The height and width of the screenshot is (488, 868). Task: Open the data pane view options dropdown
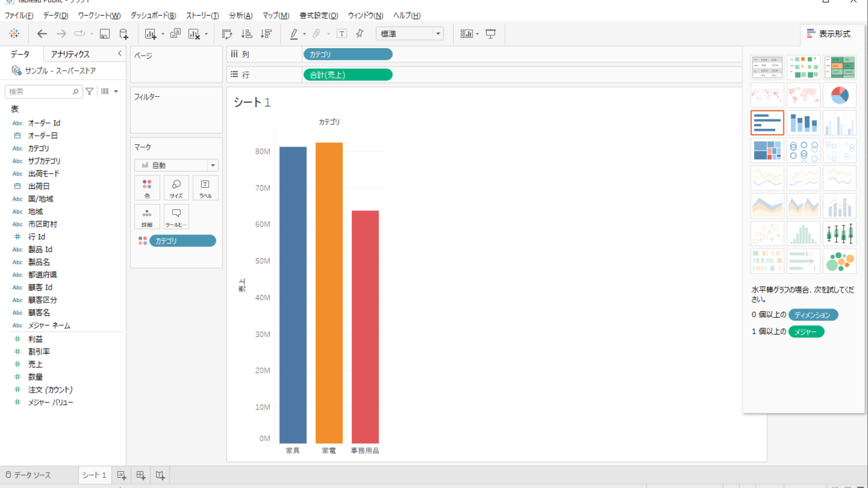109,91
